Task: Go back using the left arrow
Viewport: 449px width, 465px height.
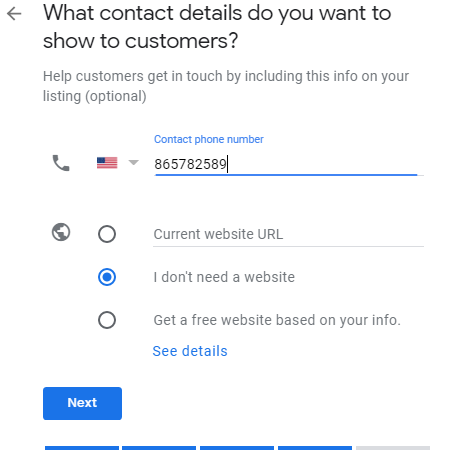Action: tap(14, 14)
